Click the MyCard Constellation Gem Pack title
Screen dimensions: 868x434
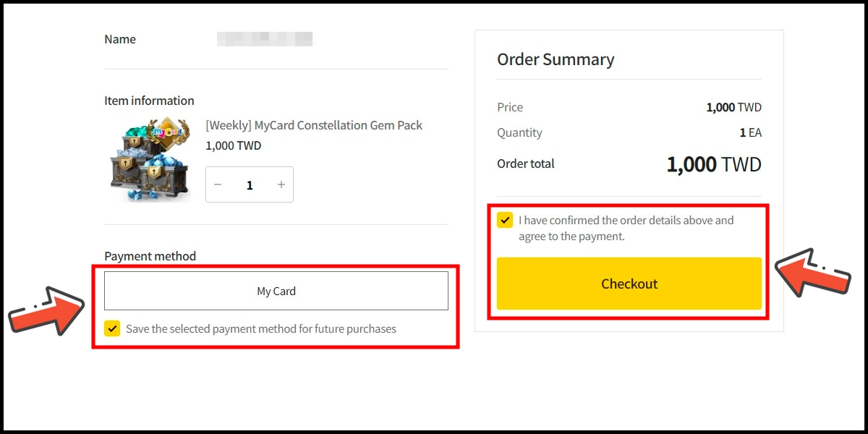[314, 125]
